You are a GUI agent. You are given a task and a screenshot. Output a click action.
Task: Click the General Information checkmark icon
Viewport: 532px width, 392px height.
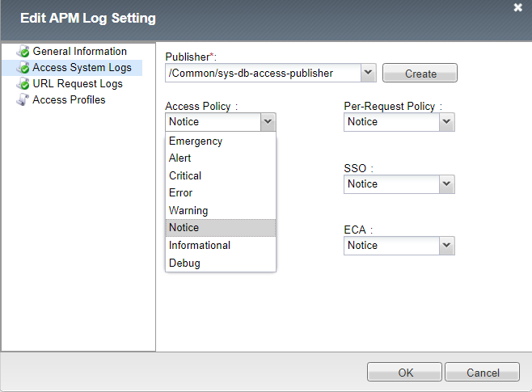tap(23, 52)
